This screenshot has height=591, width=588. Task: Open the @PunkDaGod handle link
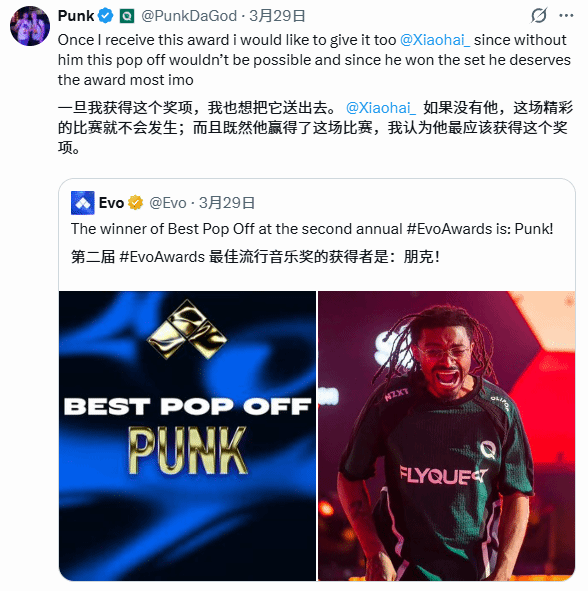[x=189, y=16]
